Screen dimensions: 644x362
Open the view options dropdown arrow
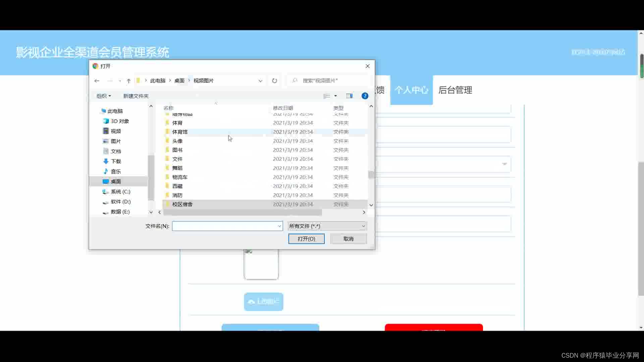[335, 96]
